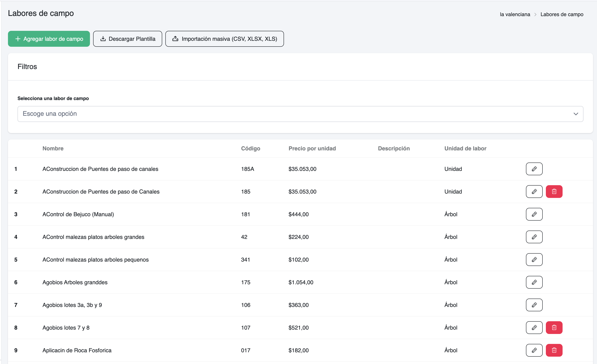The image size is (597, 364).
Task: Delete row 2 labor with code 185
Action: (x=554, y=192)
